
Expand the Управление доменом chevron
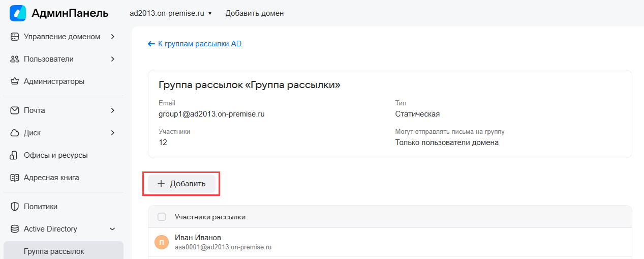click(112, 37)
